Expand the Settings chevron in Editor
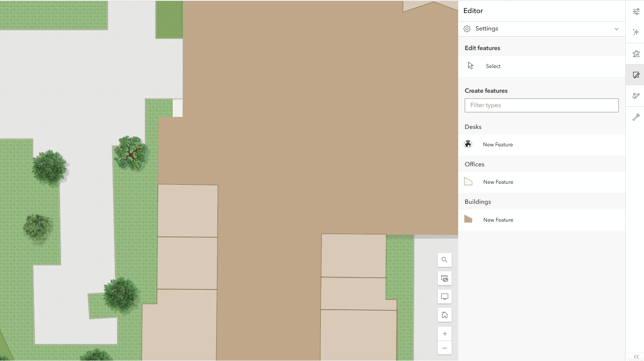 pyautogui.click(x=616, y=29)
